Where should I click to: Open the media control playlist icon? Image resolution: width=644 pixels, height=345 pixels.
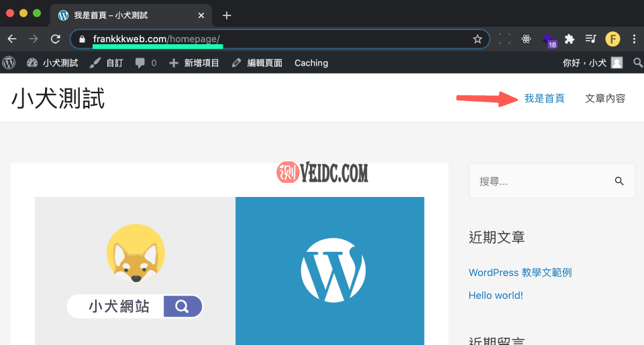(x=590, y=39)
